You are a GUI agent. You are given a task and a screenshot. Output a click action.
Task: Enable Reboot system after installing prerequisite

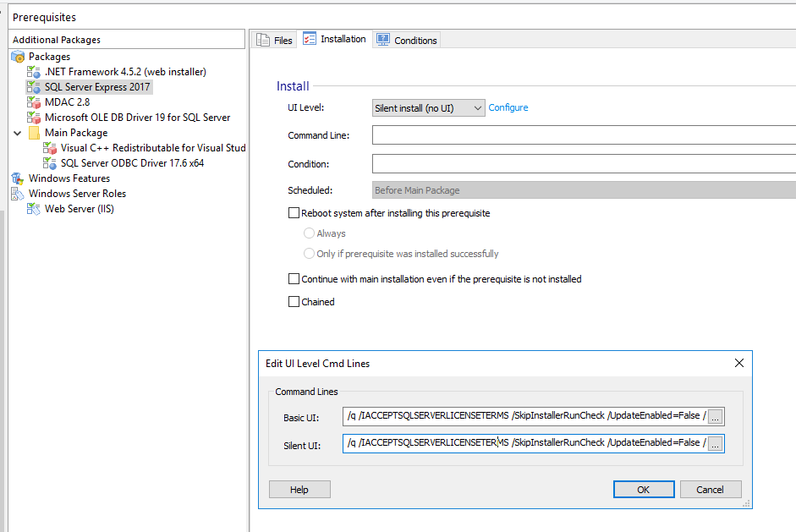294,213
